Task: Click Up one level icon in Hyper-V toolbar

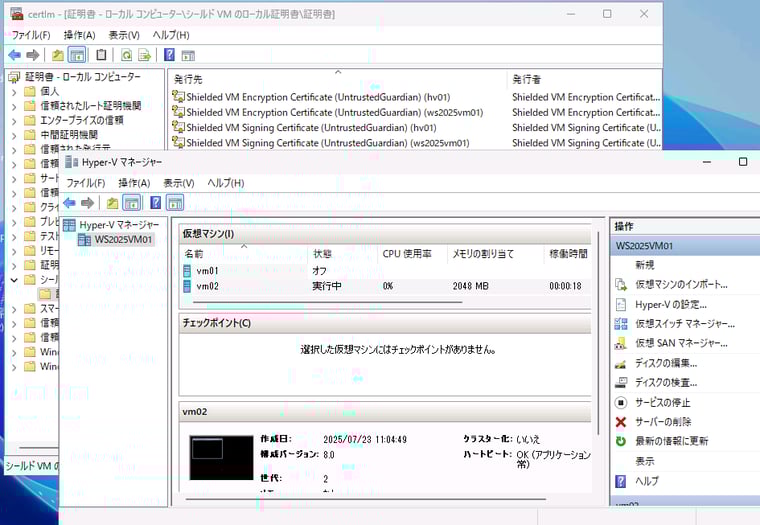Action: pos(112,203)
